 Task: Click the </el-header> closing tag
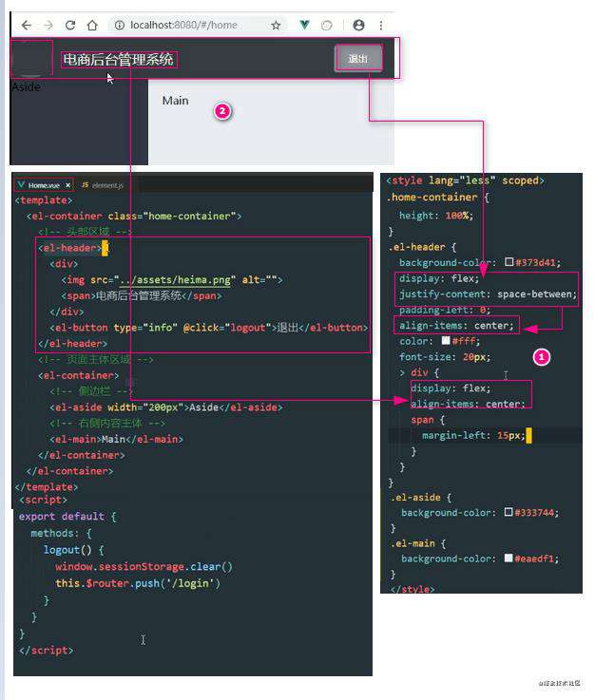coord(73,343)
